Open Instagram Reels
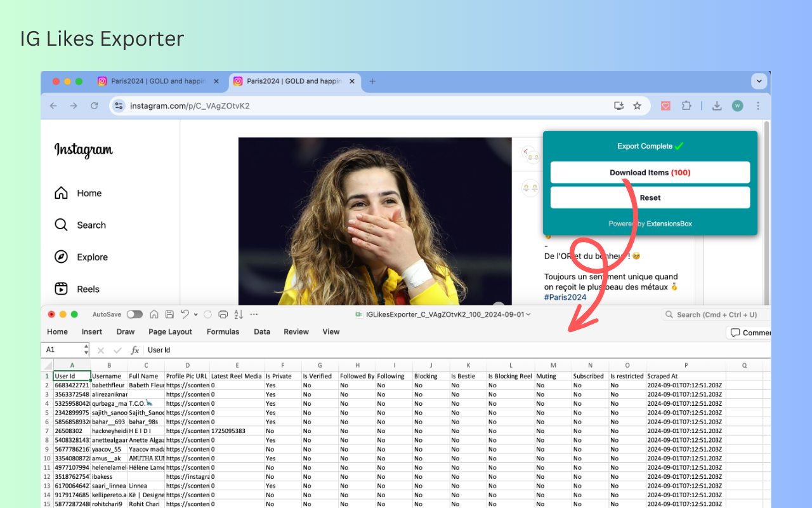The width and height of the screenshot is (812, 508). pos(77,289)
